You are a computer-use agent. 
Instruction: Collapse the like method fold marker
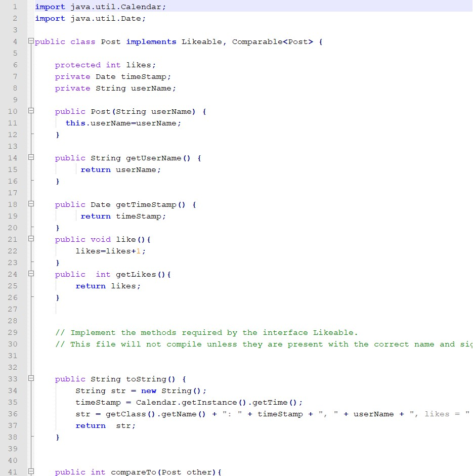coord(31,239)
